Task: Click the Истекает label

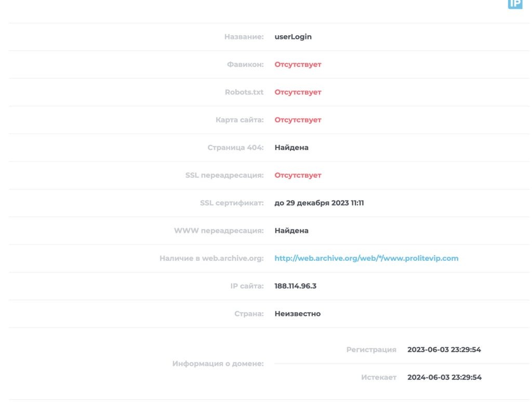Action: point(379,377)
